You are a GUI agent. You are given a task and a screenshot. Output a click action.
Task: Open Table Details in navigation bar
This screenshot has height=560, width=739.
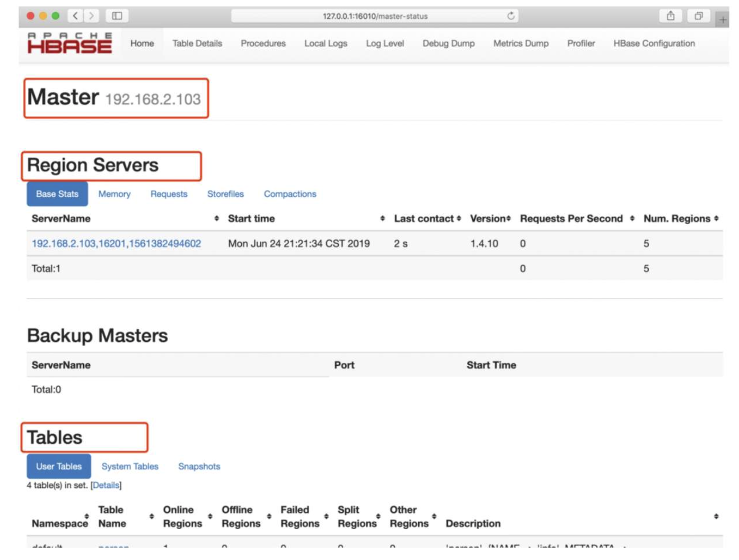(197, 43)
